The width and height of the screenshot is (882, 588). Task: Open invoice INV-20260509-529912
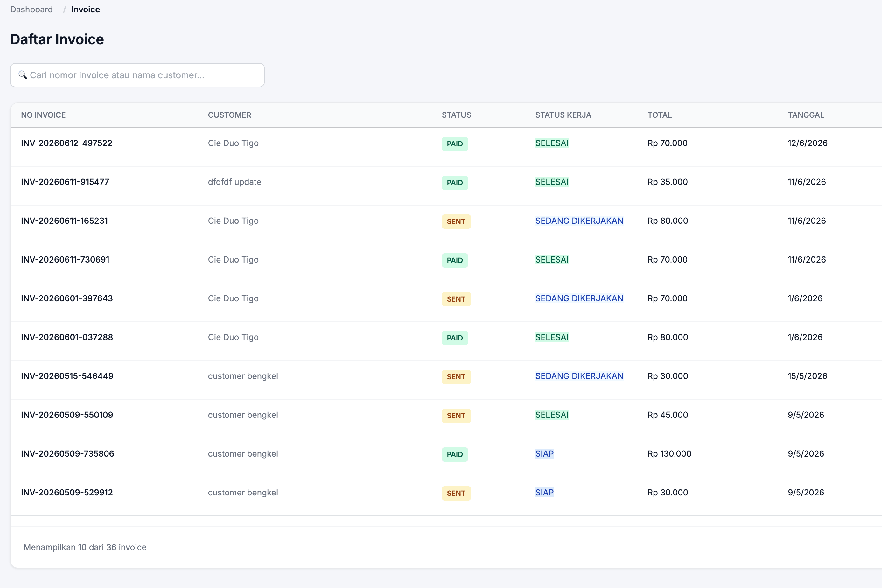point(67,492)
